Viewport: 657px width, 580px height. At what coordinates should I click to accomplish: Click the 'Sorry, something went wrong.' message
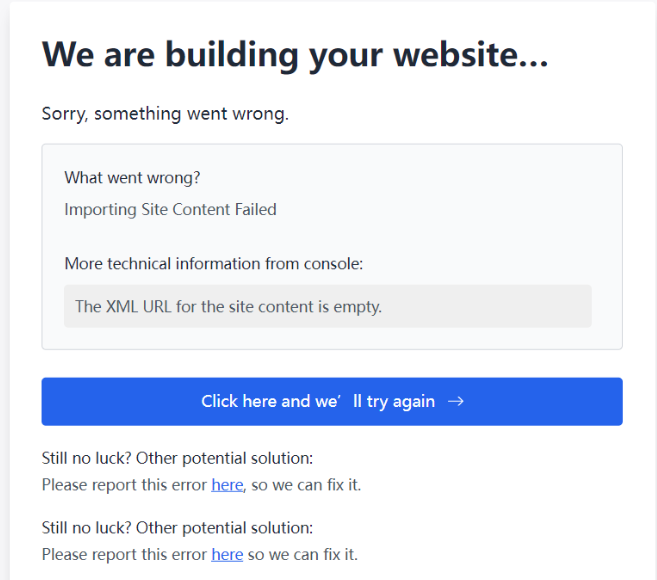[x=166, y=114]
